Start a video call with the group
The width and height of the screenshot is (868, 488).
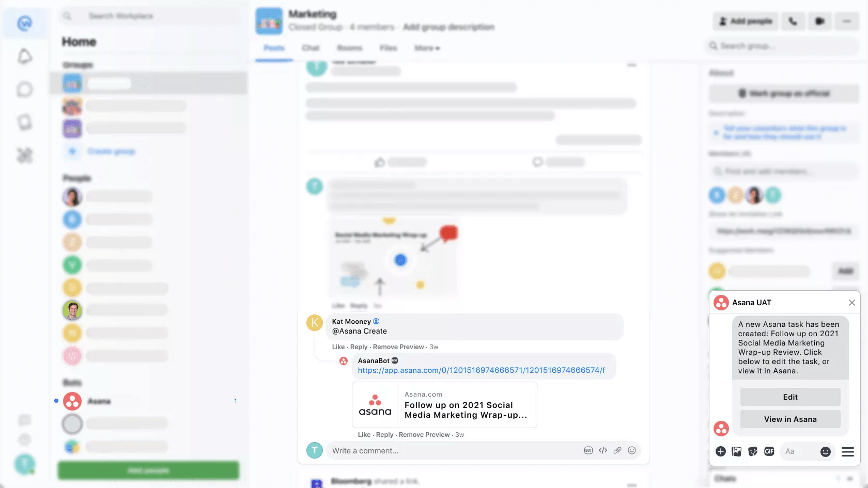click(820, 21)
